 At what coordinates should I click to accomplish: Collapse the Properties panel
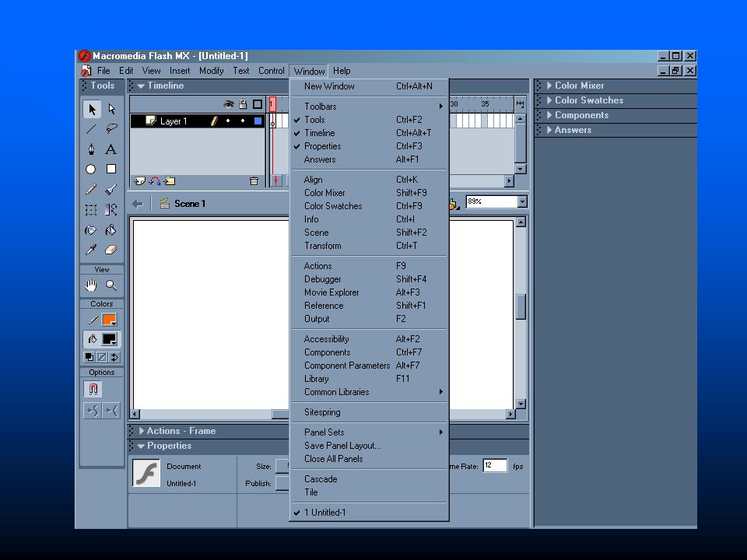pyautogui.click(x=141, y=446)
